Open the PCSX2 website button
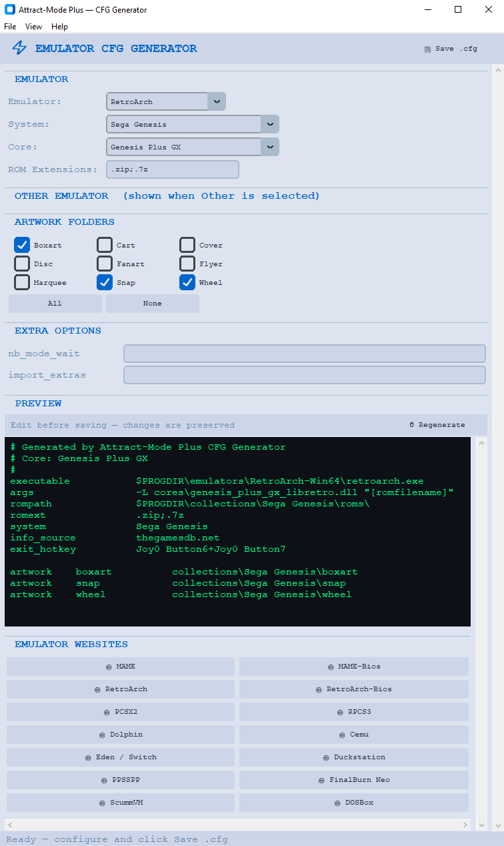This screenshot has width=504, height=846. pyautogui.click(x=121, y=712)
